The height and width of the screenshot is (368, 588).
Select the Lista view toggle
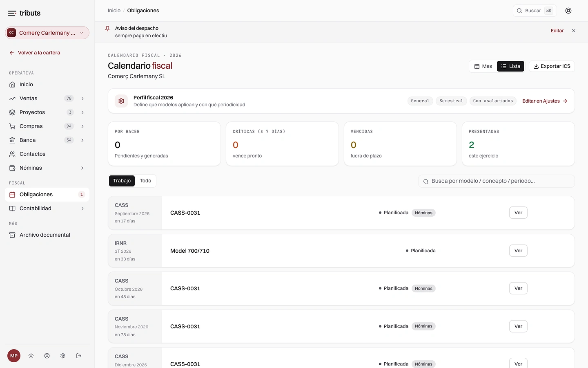(x=510, y=66)
